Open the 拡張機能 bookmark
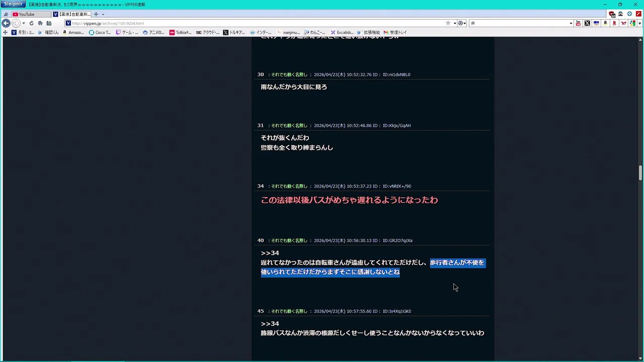Screen dimensions: 644x362 coord(368,32)
